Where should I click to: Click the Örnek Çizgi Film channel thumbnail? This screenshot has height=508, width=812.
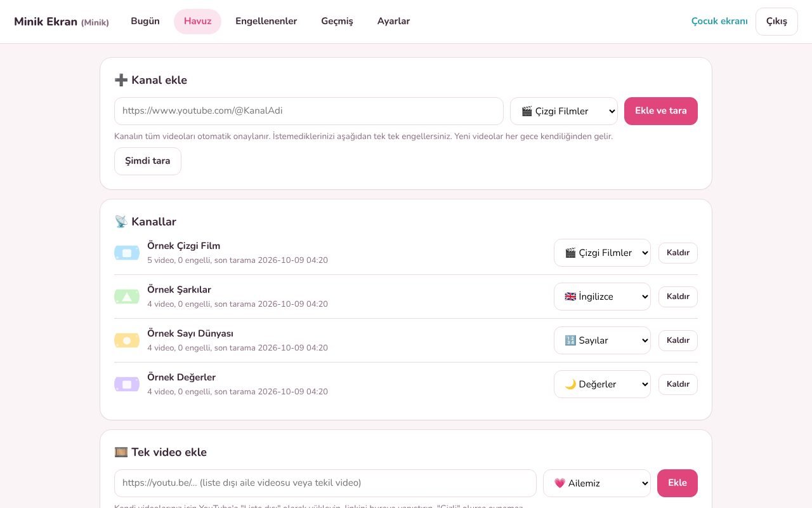[x=127, y=253]
